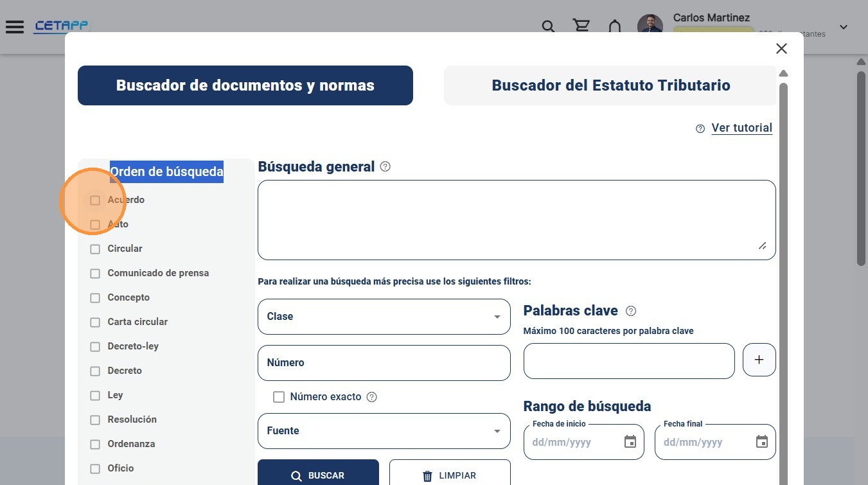Add keyword with the plus button
The image size is (868, 485).
click(x=759, y=360)
